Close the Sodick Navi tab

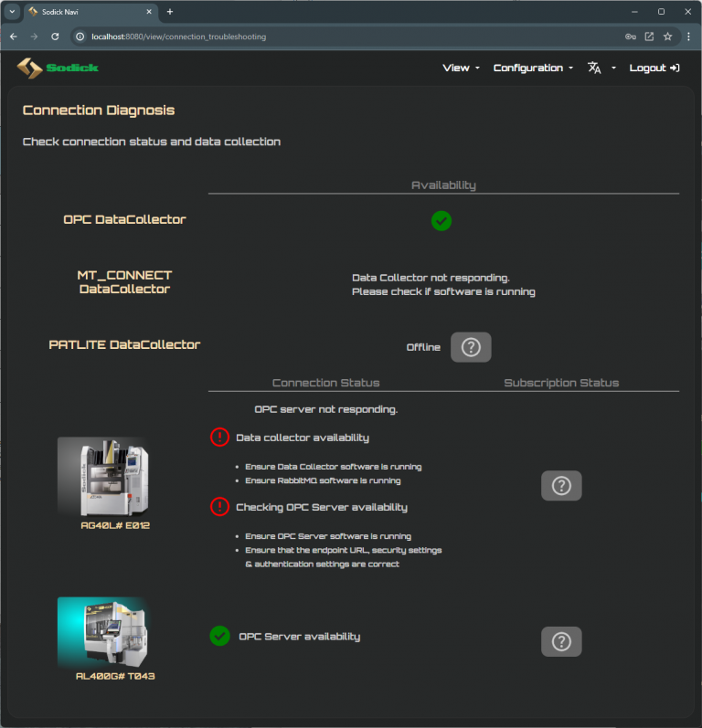149,12
